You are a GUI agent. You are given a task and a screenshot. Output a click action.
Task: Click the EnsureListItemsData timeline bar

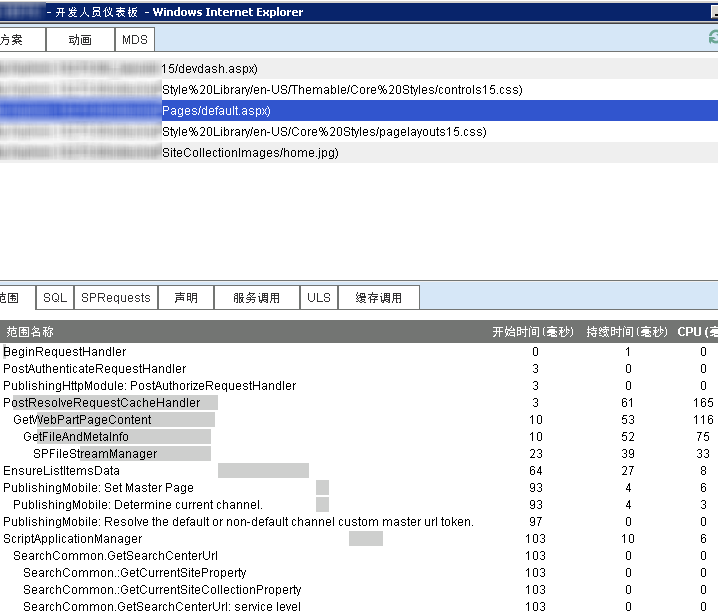click(263, 470)
